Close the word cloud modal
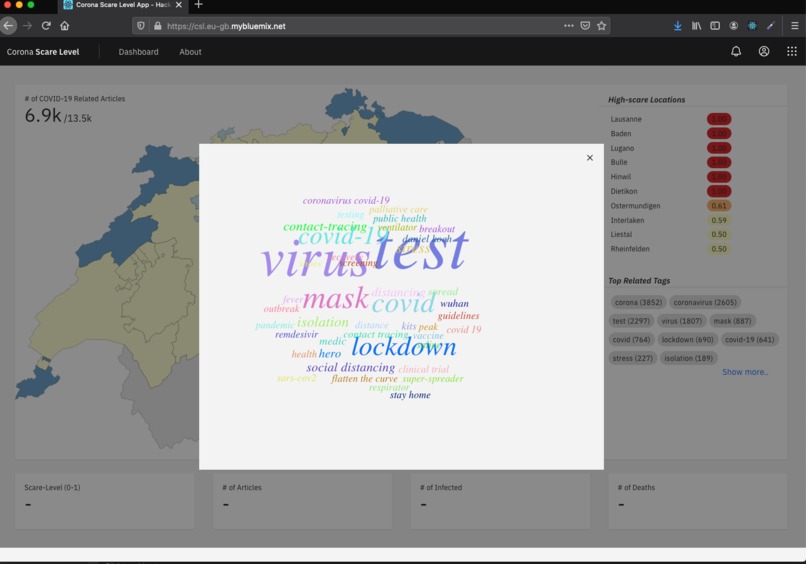The width and height of the screenshot is (806, 564). pos(590,158)
